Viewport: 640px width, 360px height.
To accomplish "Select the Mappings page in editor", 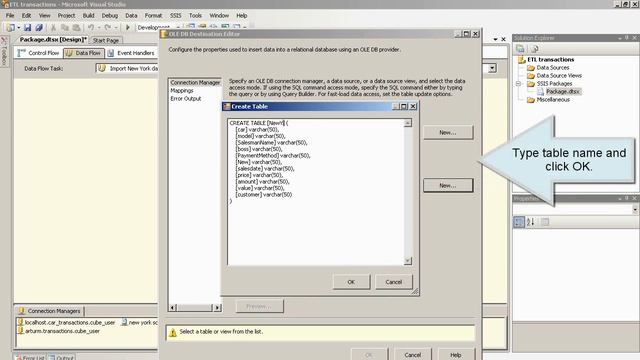I will [x=182, y=91].
